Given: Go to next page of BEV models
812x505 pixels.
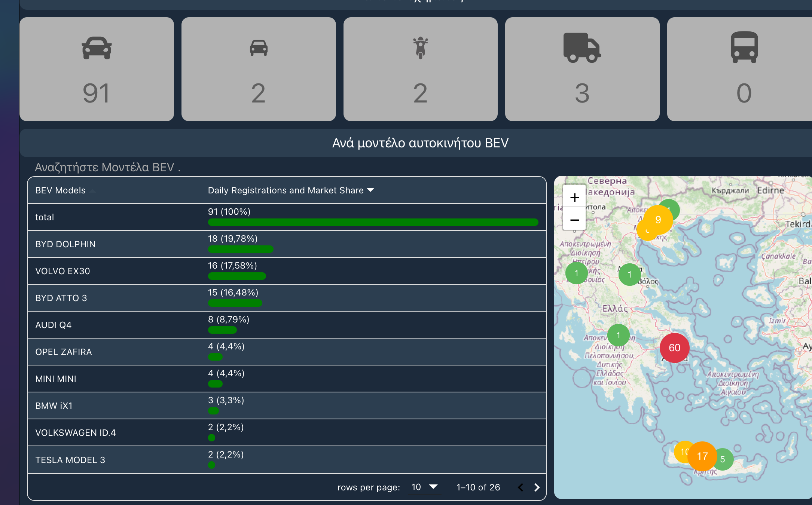Looking at the screenshot, I should point(537,487).
